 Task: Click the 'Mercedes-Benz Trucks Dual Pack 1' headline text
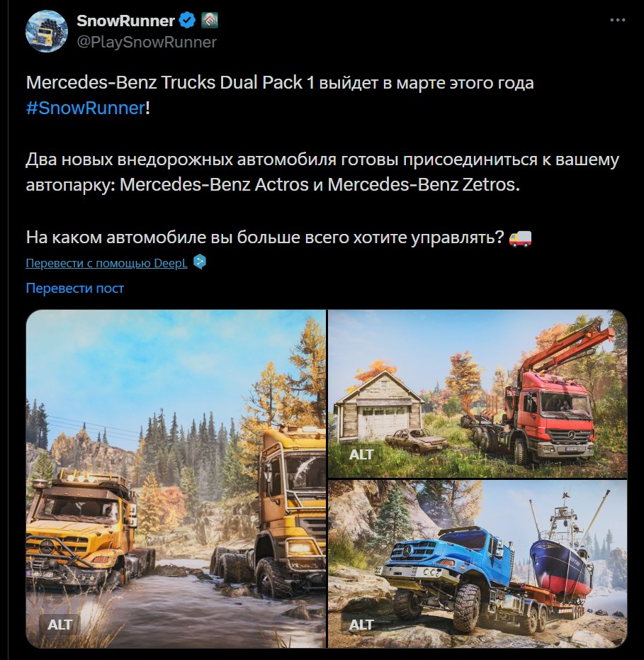pyautogui.click(x=170, y=82)
